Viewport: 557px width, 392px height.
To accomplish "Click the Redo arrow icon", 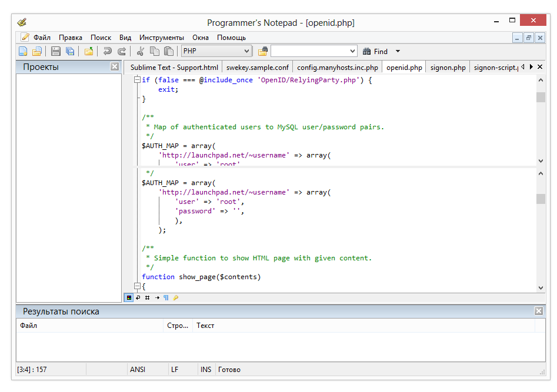I will (122, 51).
